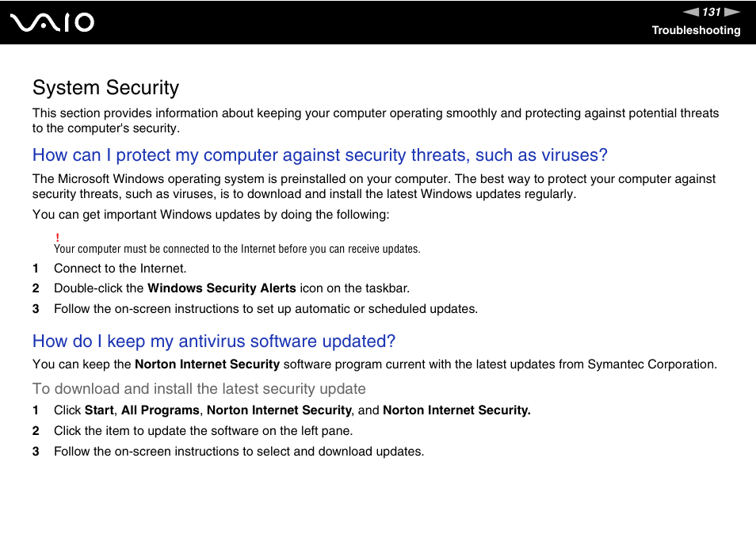
Task: Select sentence 'You can get important Windows updates'
Action: 211,215
